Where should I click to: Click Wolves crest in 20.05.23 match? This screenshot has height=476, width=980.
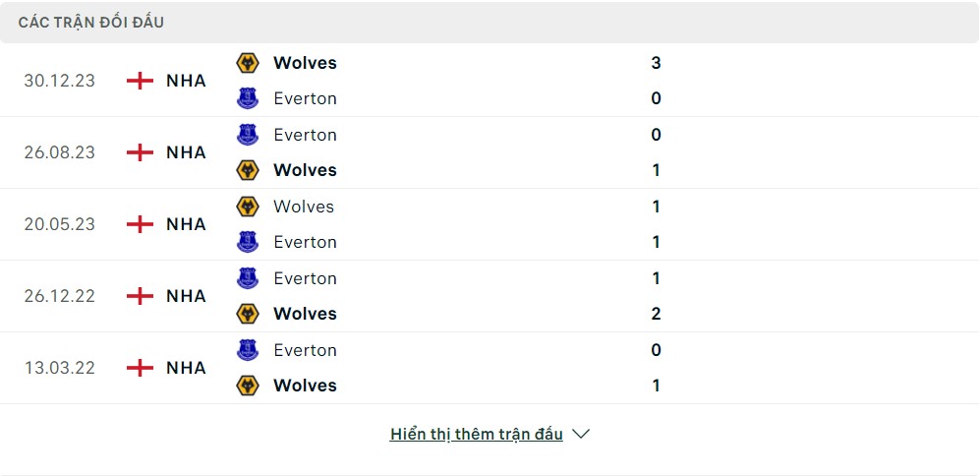[248, 207]
